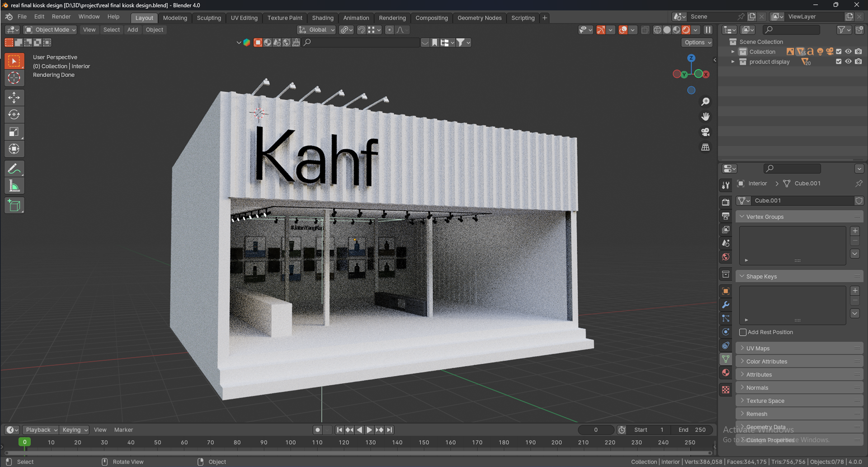This screenshot has height=467, width=868.
Task: Select the Transform tool
Action: click(14, 149)
